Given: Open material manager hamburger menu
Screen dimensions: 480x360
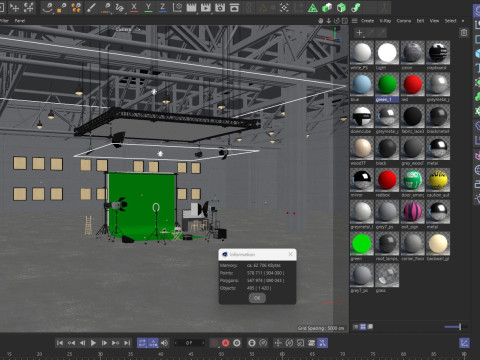Looking at the screenshot, I should [355, 21].
